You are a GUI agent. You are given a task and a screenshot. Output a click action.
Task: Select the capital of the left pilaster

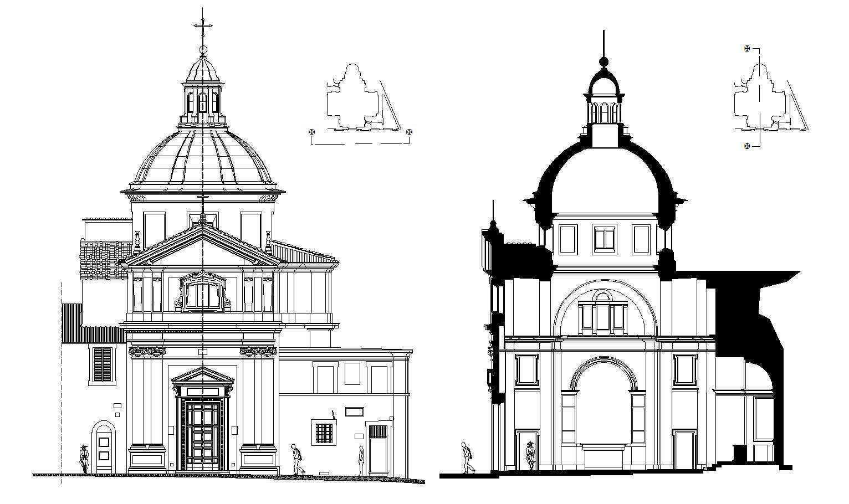coord(146,350)
